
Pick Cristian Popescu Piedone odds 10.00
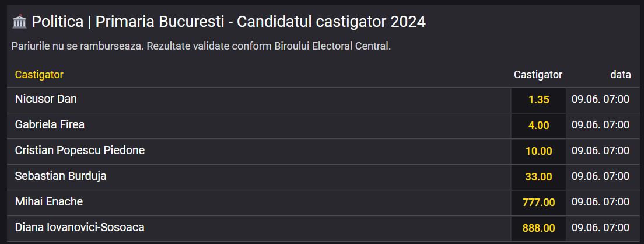[x=538, y=151]
